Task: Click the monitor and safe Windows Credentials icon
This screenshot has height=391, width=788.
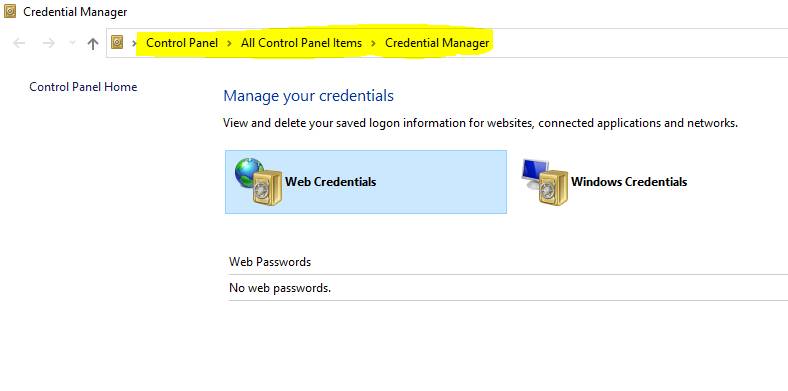Action: (545, 182)
